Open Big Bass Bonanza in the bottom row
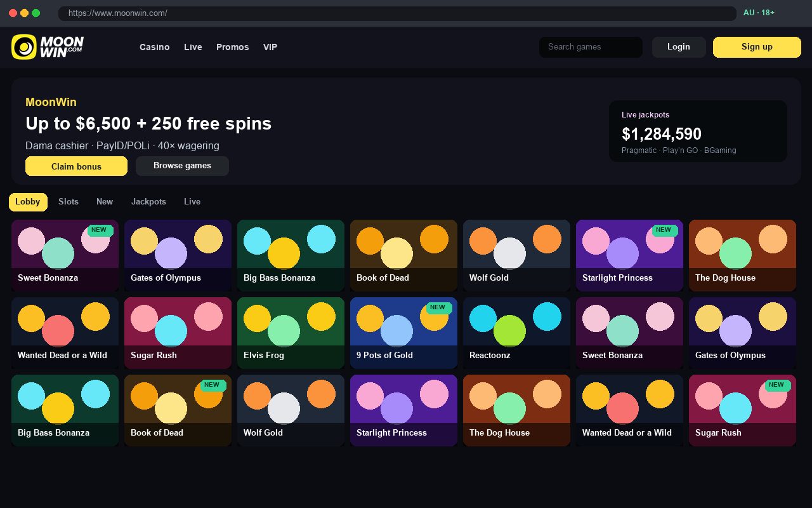The image size is (812, 508). [65, 411]
